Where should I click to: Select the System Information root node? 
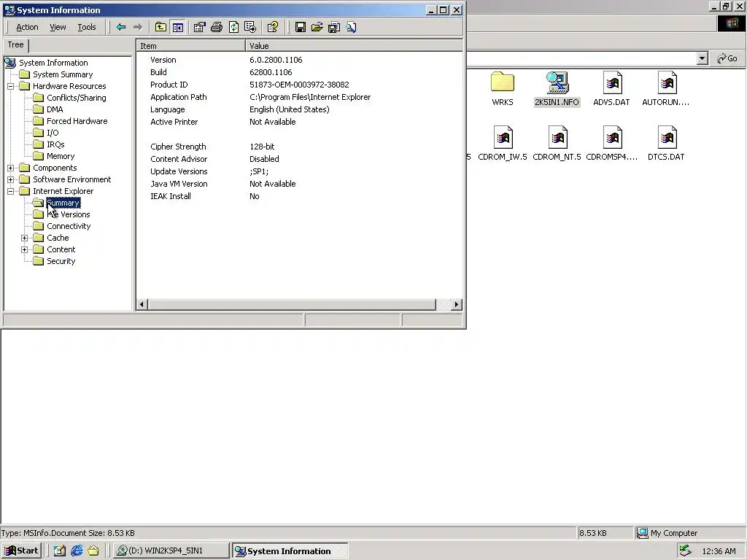click(x=53, y=63)
